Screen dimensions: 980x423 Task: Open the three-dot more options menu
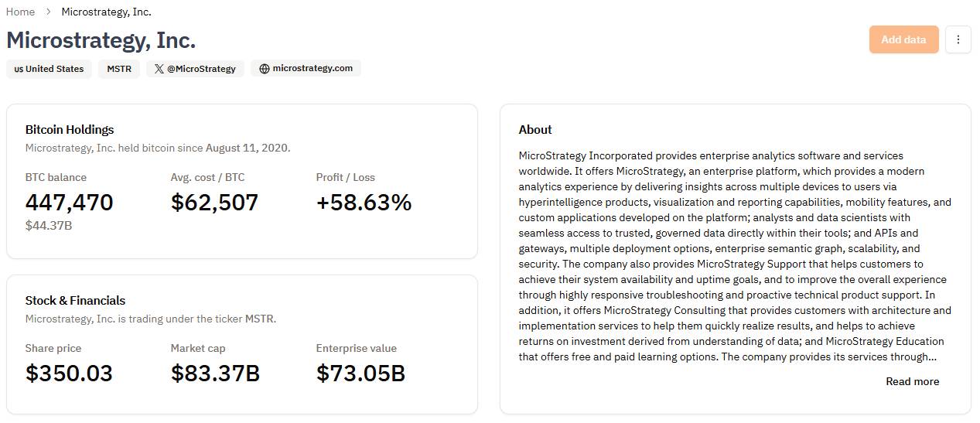coord(958,39)
